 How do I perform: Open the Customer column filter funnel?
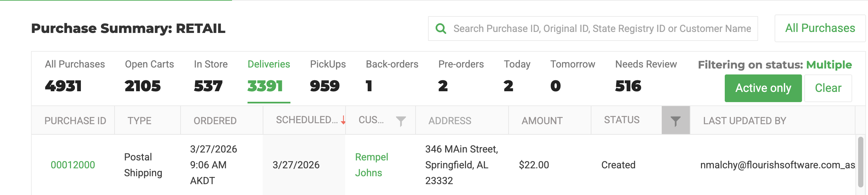(x=401, y=120)
